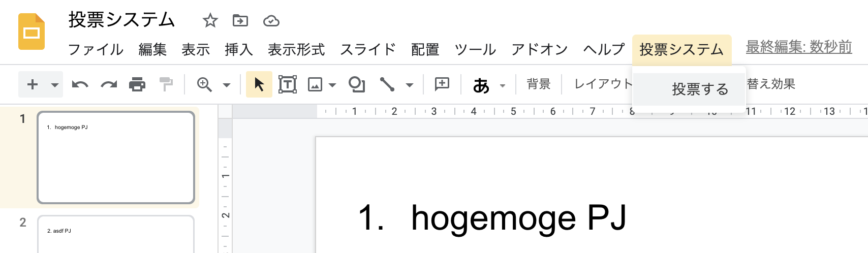Open the 表示形式 menu
The image size is (868, 253).
coord(296,49)
